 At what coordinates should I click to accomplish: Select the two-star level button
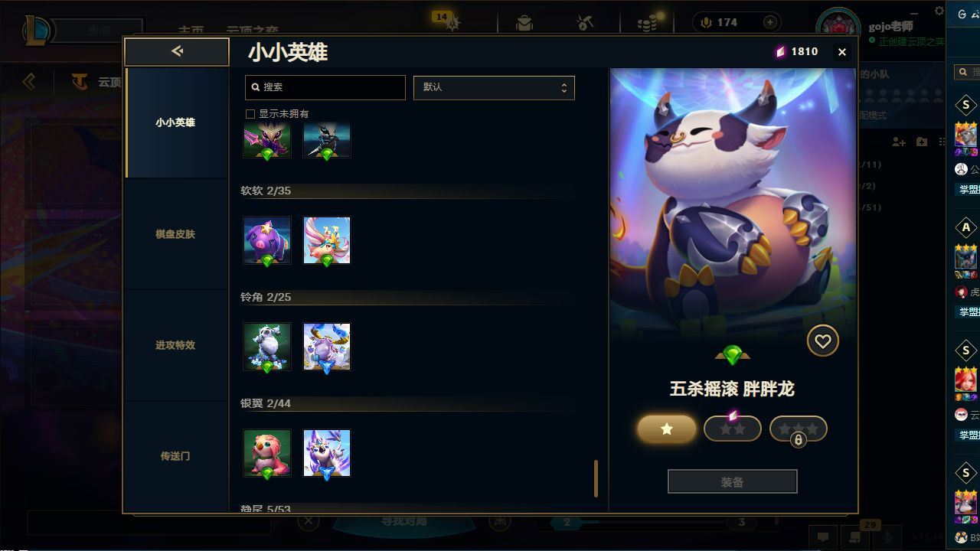(733, 429)
